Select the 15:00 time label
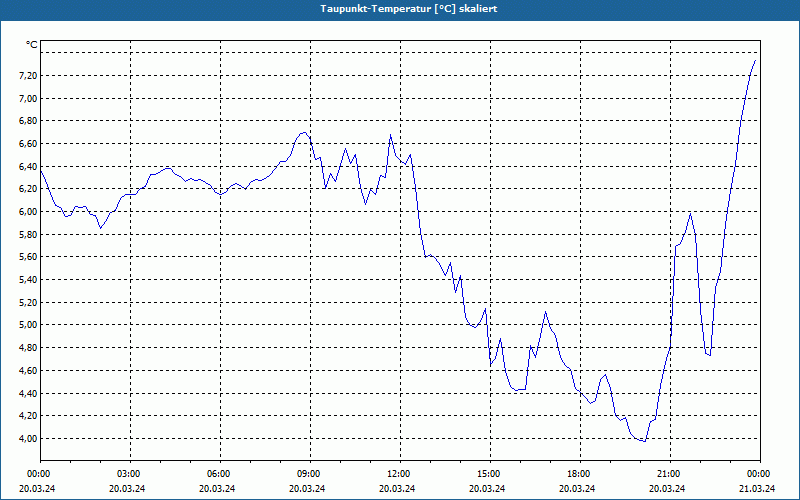Image resolution: width=800 pixels, height=500 pixels. (x=490, y=474)
